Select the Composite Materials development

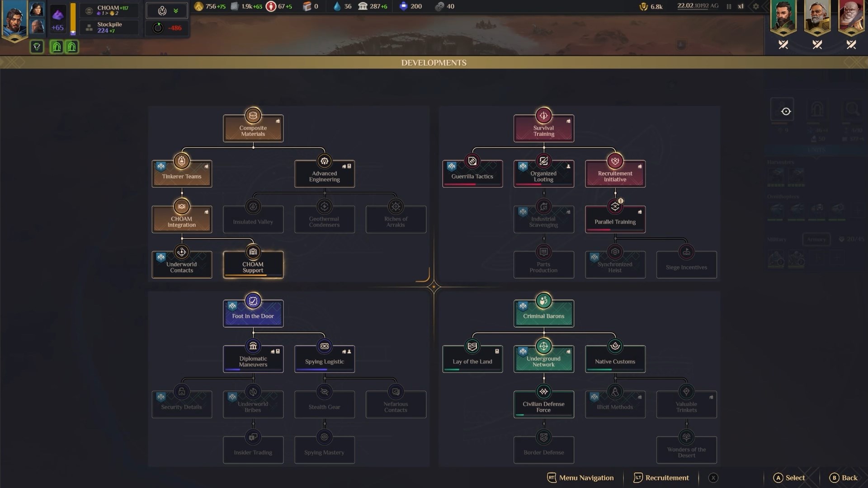point(253,128)
